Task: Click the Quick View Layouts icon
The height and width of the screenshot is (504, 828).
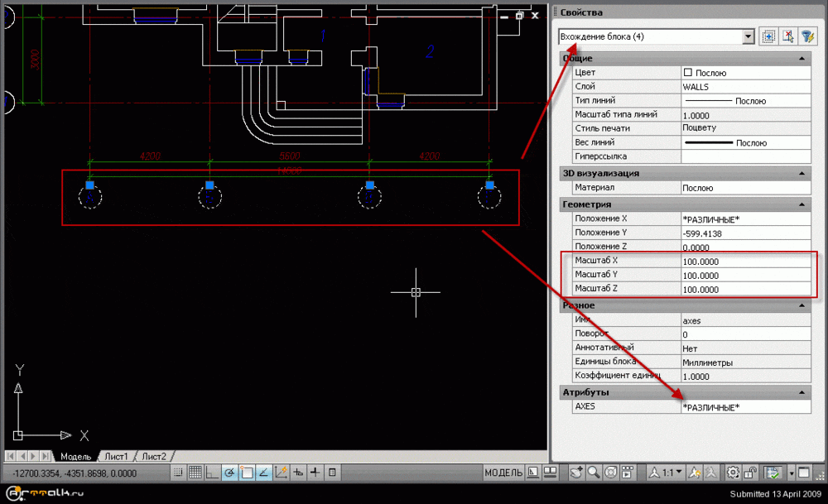Action: pos(533,473)
